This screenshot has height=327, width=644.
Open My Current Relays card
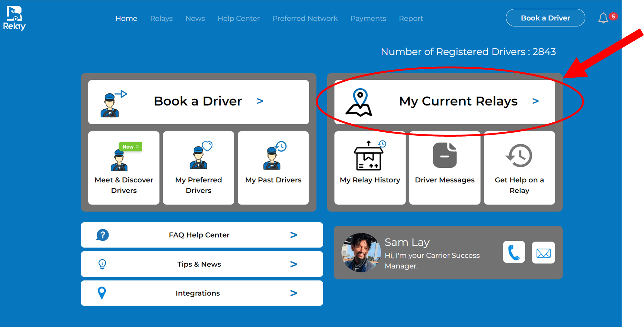click(444, 102)
